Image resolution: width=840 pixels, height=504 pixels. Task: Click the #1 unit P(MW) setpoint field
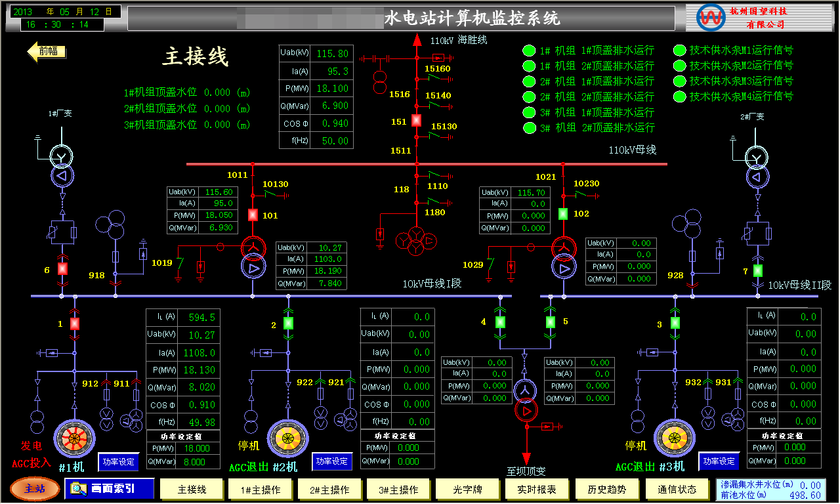click(198, 448)
